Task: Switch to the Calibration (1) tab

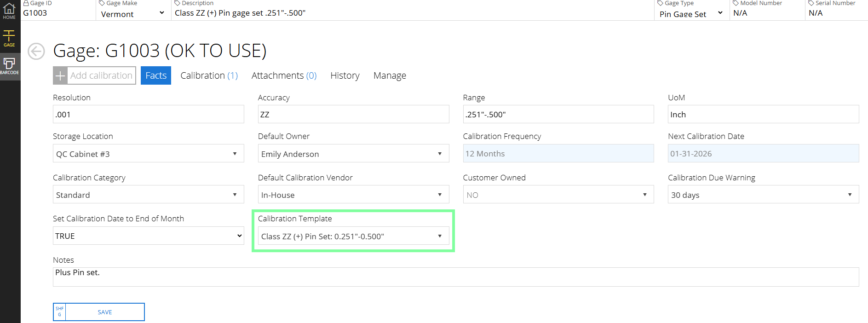Action: (209, 75)
